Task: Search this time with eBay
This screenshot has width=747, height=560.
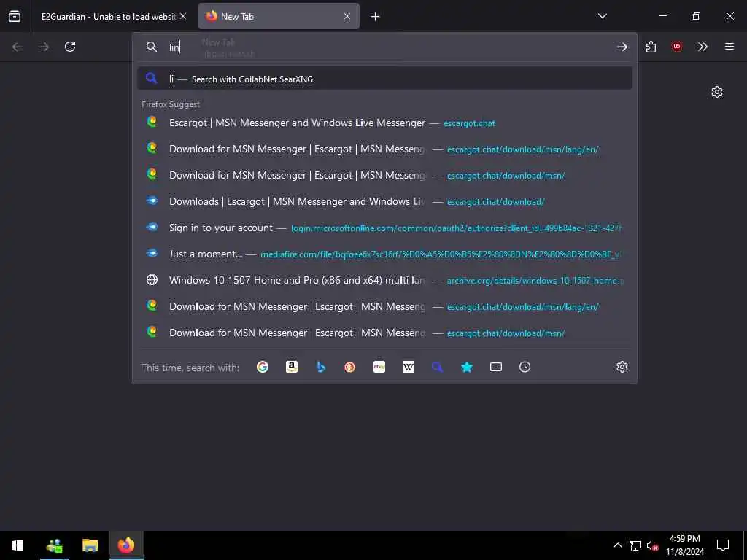Action: (379, 367)
